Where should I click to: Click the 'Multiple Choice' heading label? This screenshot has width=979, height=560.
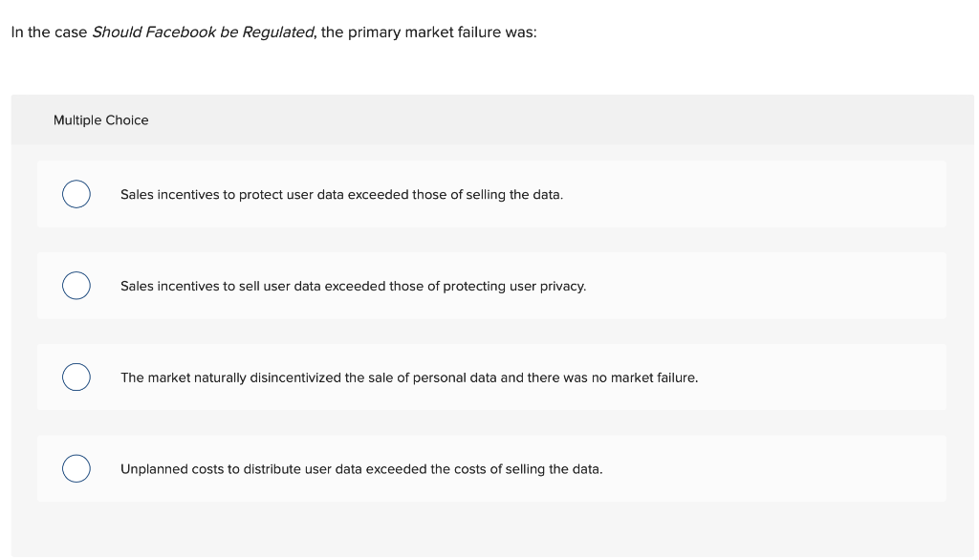[101, 120]
